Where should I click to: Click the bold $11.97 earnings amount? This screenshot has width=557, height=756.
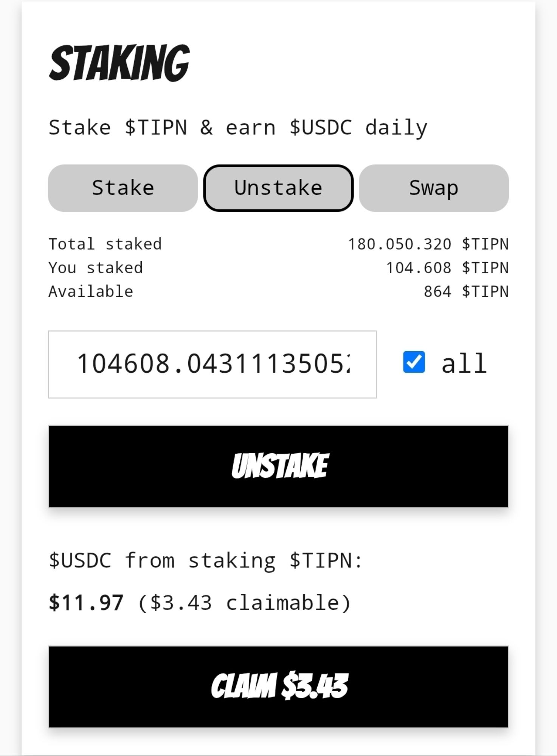86,603
